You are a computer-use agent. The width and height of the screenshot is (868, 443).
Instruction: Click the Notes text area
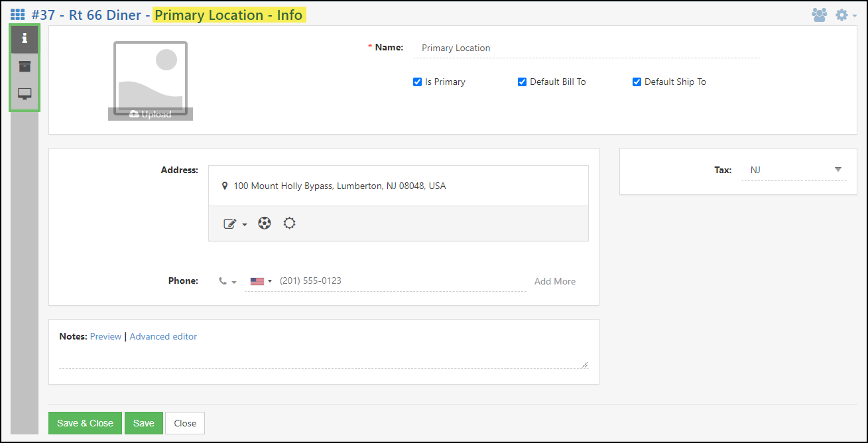tap(324, 357)
